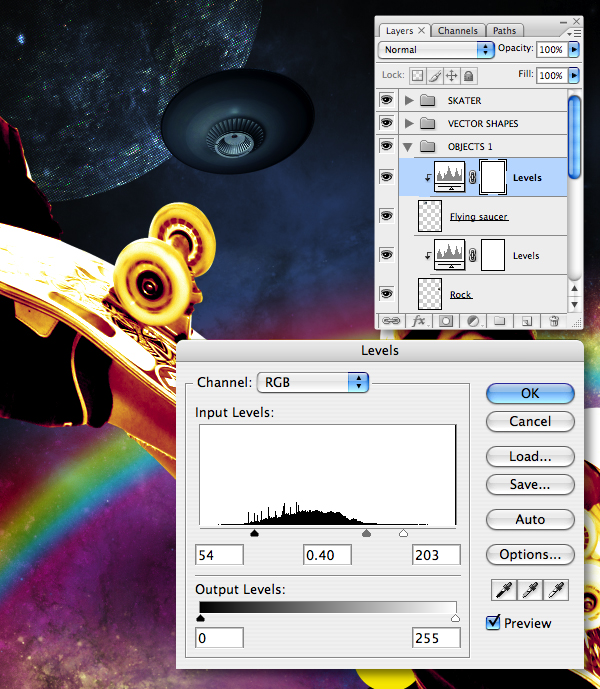
Task: Click the Rock layer thumbnail
Action: point(430,294)
